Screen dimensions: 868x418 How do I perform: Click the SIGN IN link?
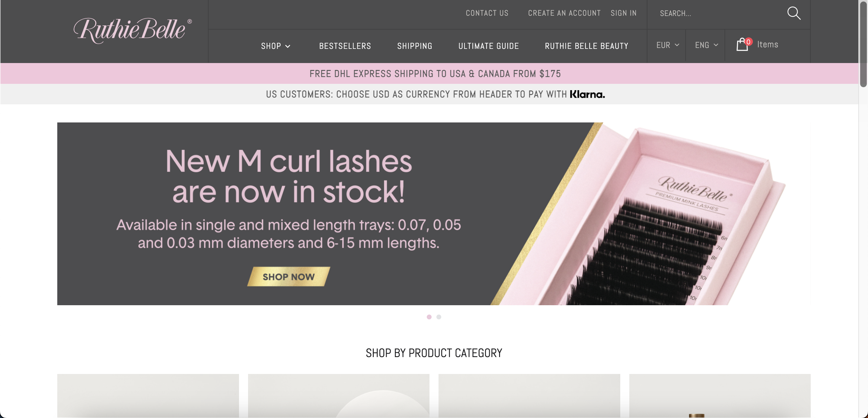pyautogui.click(x=623, y=13)
